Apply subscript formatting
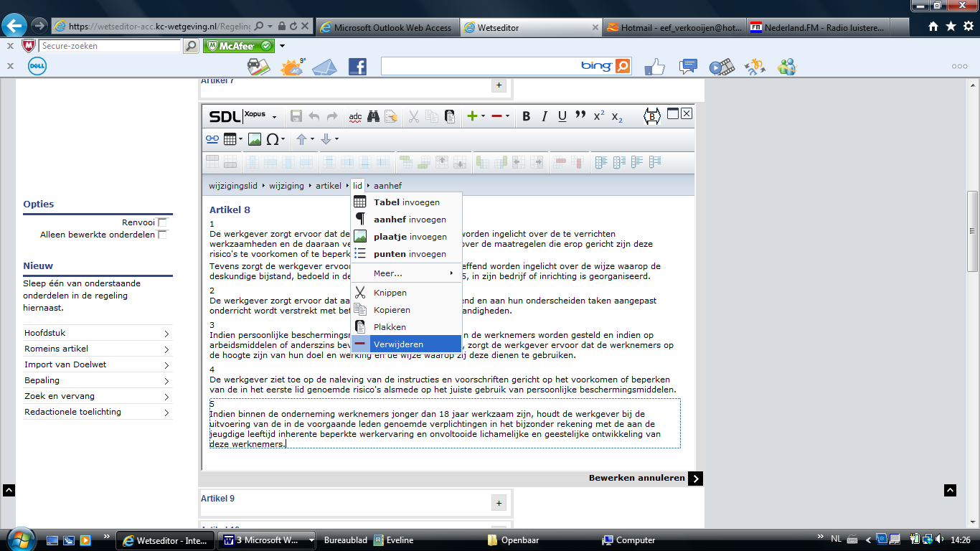The width and height of the screenshot is (980, 551). click(x=617, y=117)
